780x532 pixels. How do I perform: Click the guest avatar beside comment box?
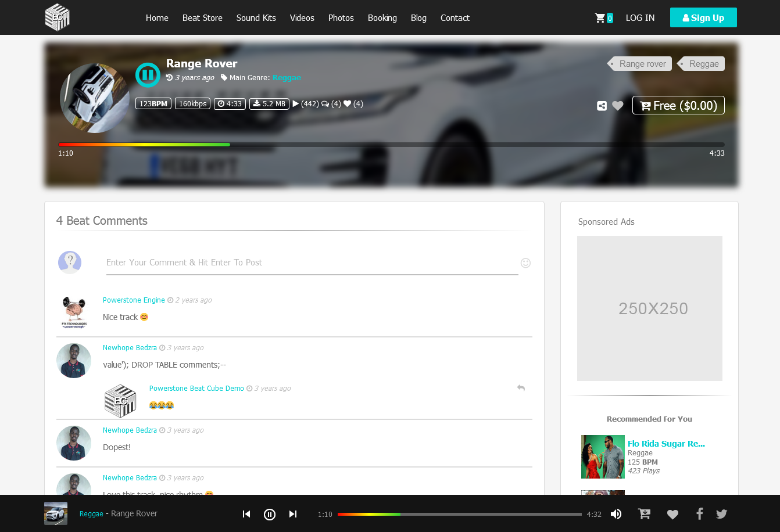[70, 263]
